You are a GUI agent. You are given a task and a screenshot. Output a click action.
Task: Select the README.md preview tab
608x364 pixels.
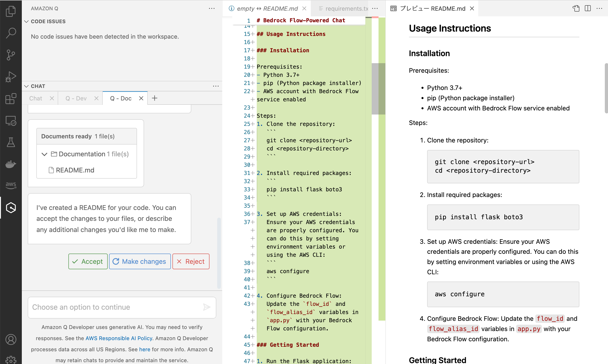[433, 8]
